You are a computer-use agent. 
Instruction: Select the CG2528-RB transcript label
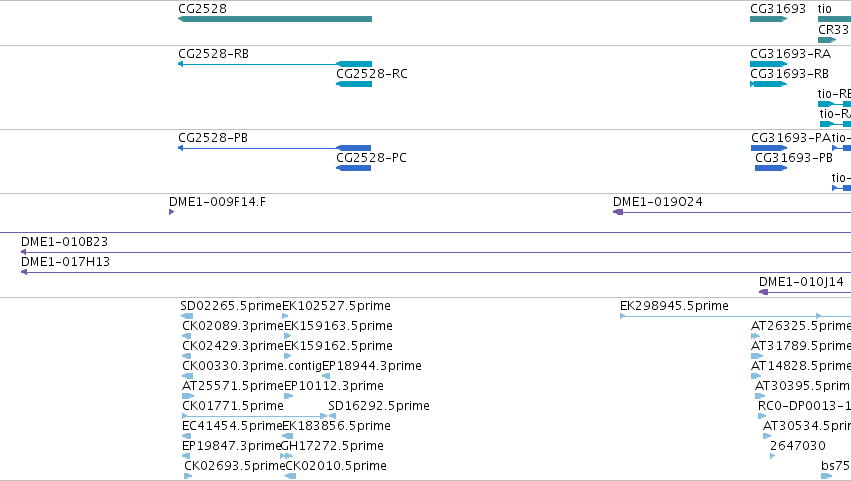(x=213, y=54)
